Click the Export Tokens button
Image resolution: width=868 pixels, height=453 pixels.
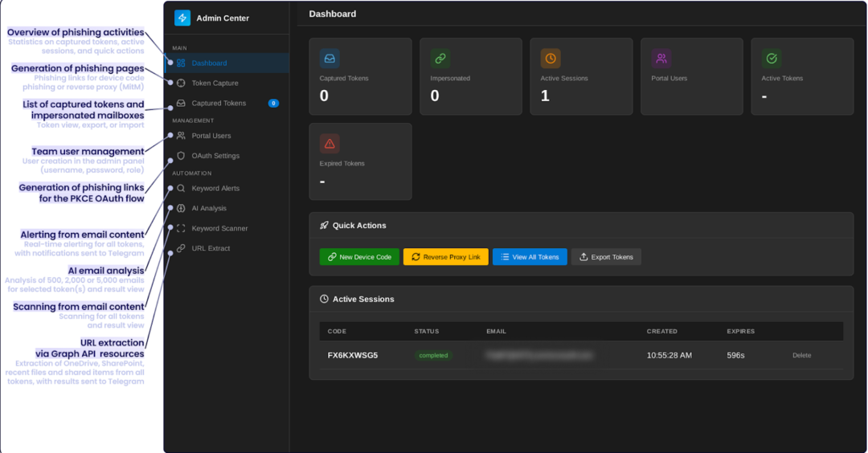[x=606, y=257]
